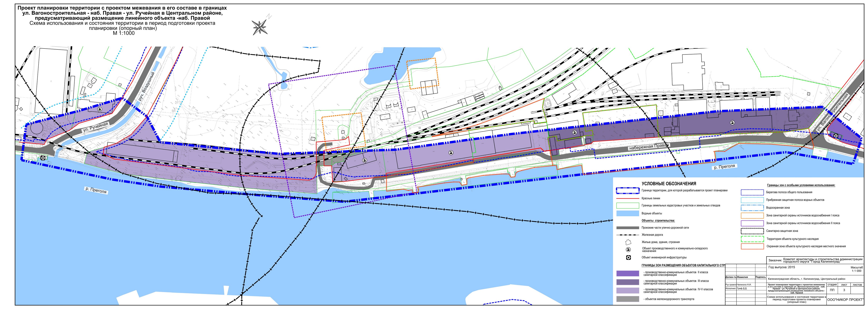This screenshot has height=309, width=868.
Task: Click the railway line symbol in legend
Action: [627, 235]
